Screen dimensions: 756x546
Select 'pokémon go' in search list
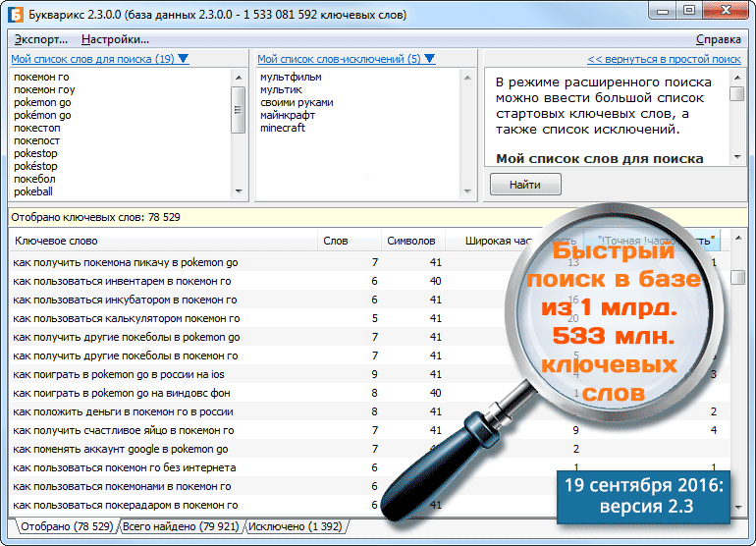42,115
